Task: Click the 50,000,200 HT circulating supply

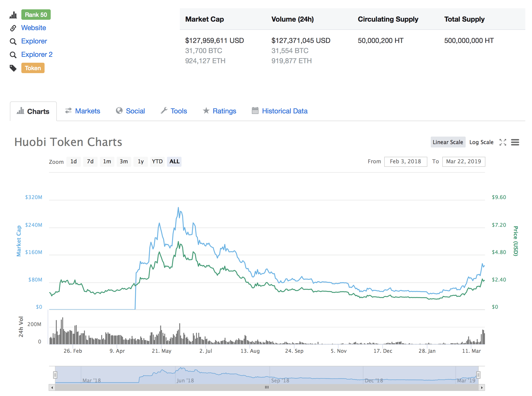Action: coord(381,41)
